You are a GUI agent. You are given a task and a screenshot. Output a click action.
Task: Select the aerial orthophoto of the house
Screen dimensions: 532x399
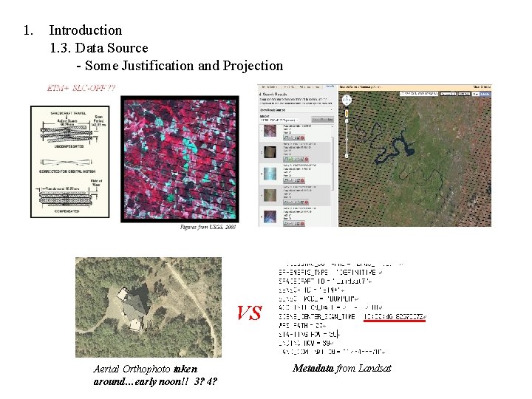pyautogui.click(x=149, y=307)
